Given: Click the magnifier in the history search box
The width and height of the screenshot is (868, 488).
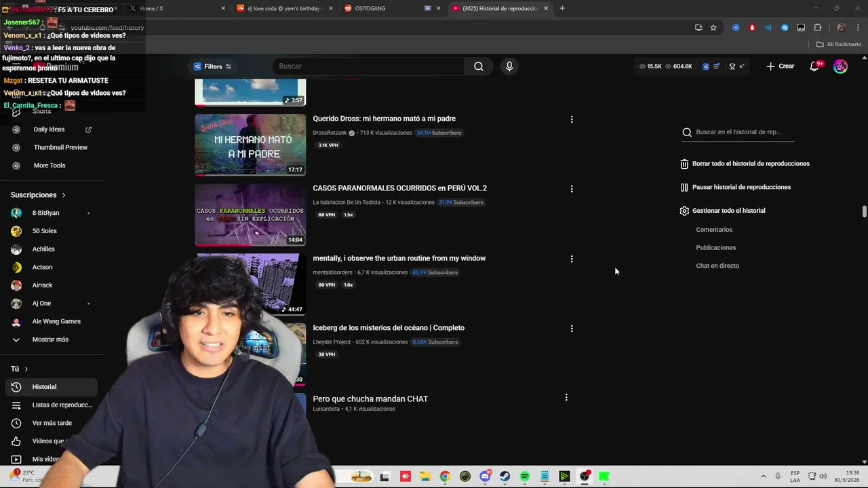Looking at the screenshot, I should pos(687,133).
